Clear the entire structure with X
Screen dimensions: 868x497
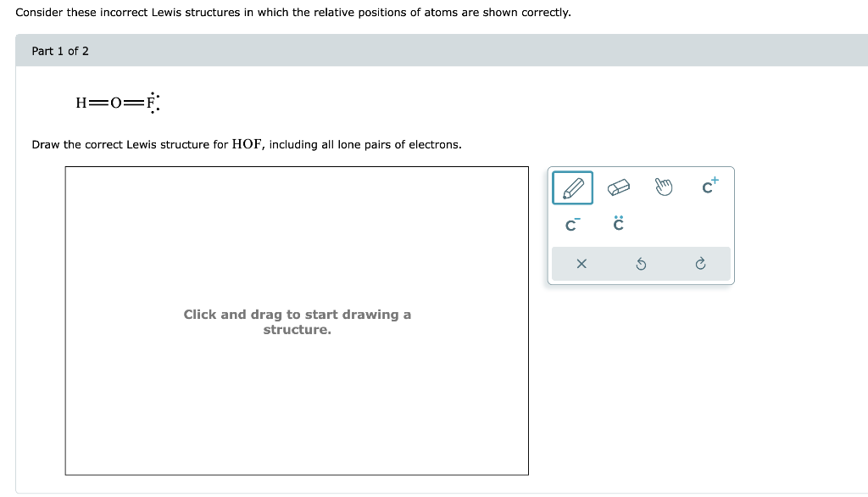581,264
